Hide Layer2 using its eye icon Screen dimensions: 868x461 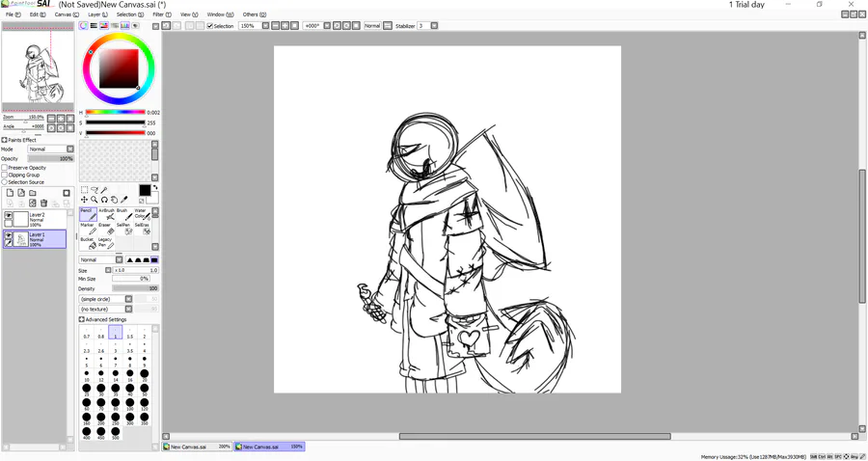click(9, 215)
